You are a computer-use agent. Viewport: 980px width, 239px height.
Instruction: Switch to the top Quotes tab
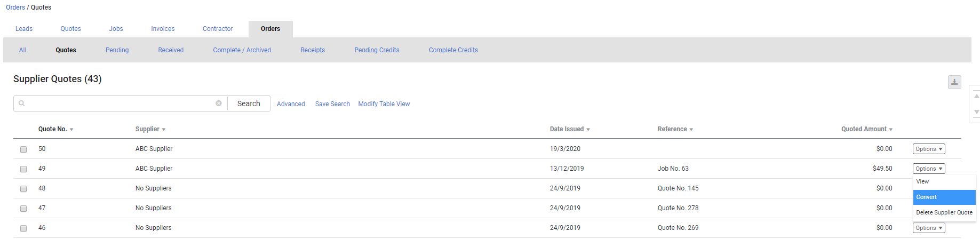[70, 29]
